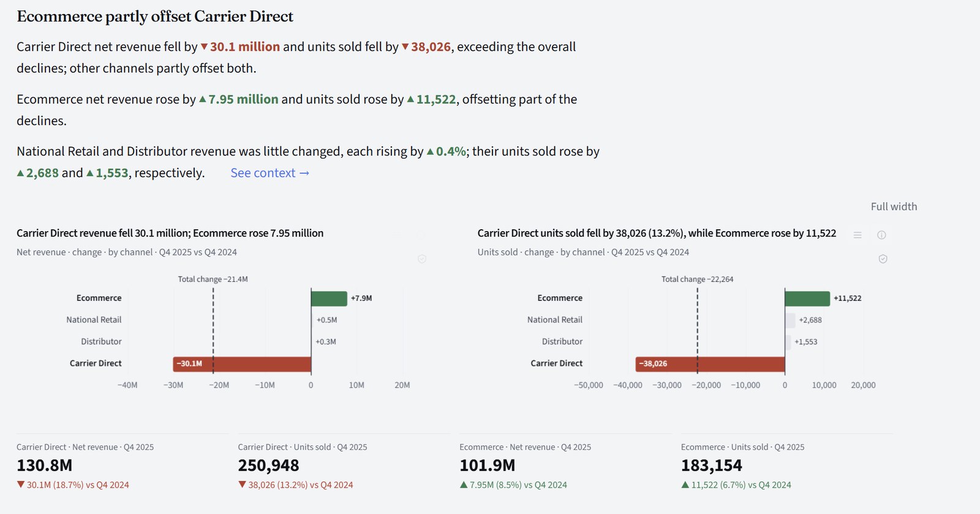Image resolution: width=980 pixels, height=514 pixels.
Task: Click the Carrier Direct red bar in units chart
Action: click(710, 364)
